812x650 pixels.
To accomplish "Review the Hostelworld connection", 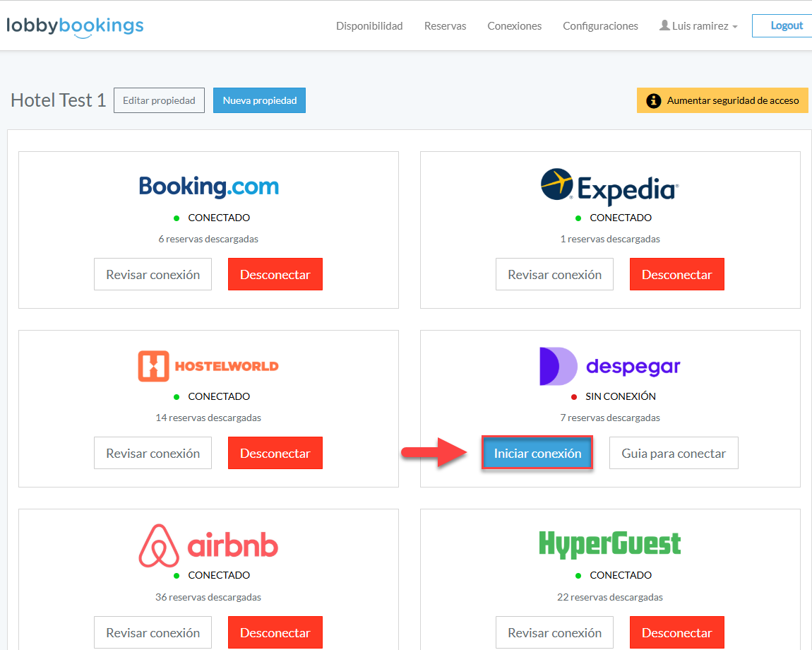I will click(153, 454).
